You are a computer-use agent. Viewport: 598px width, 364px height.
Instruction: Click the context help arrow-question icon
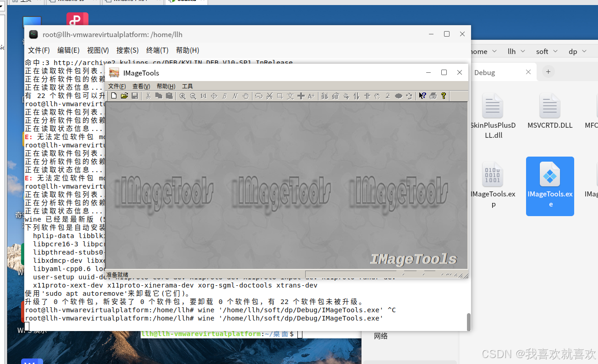pos(422,96)
